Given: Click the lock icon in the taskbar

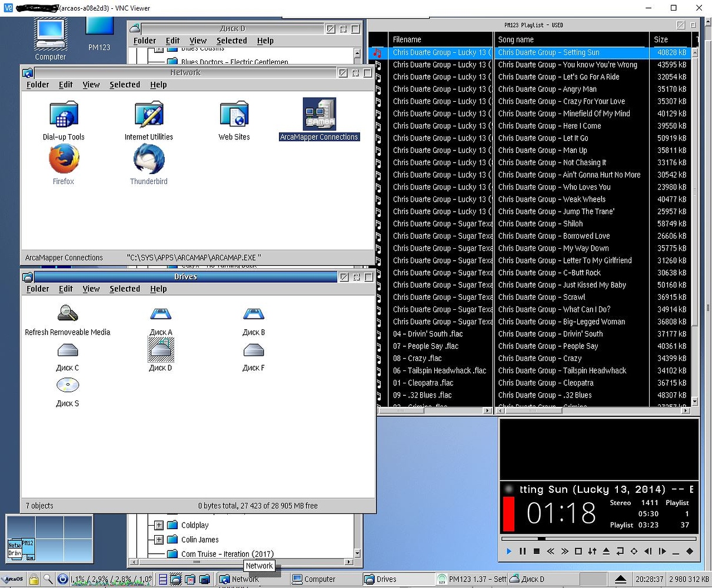Looking at the screenshot, I should (x=34, y=579).
